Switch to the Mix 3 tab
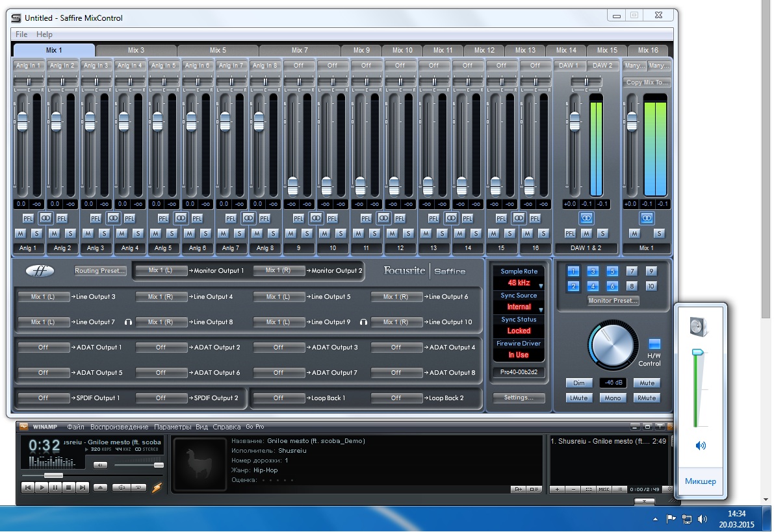Viewport: 774px width, 532px height. [x=136, y=50]
